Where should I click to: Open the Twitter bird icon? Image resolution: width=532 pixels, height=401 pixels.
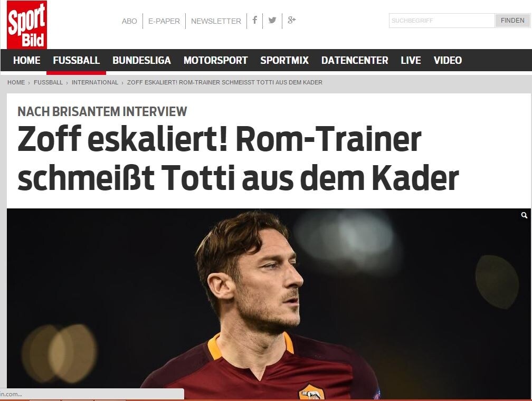click(x=272, y=20)
